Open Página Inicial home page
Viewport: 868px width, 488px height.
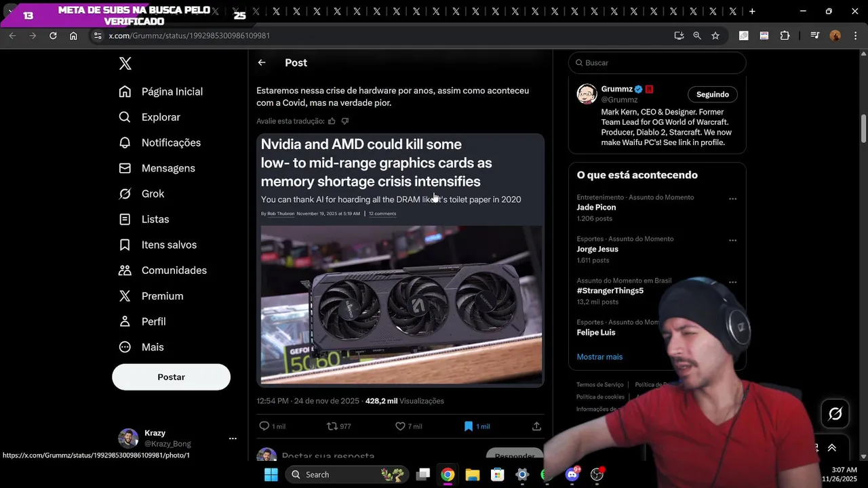coord(161,91)
